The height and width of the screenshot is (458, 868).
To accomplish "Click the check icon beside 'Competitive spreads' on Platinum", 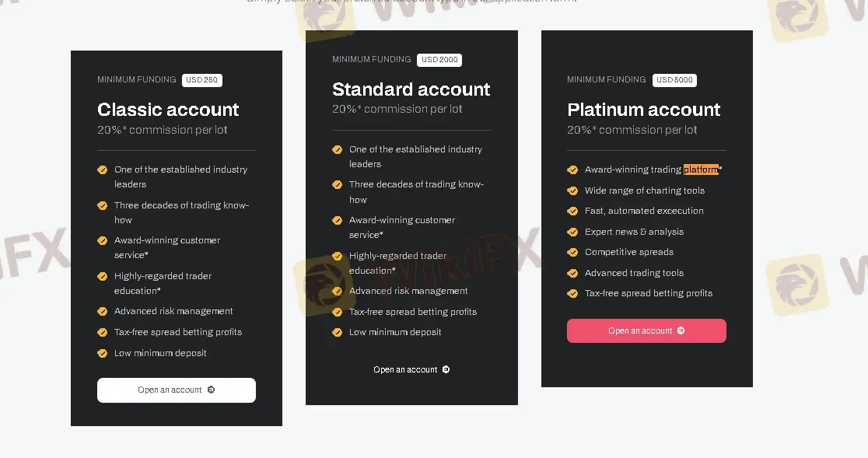I will [x=572, y=252].
